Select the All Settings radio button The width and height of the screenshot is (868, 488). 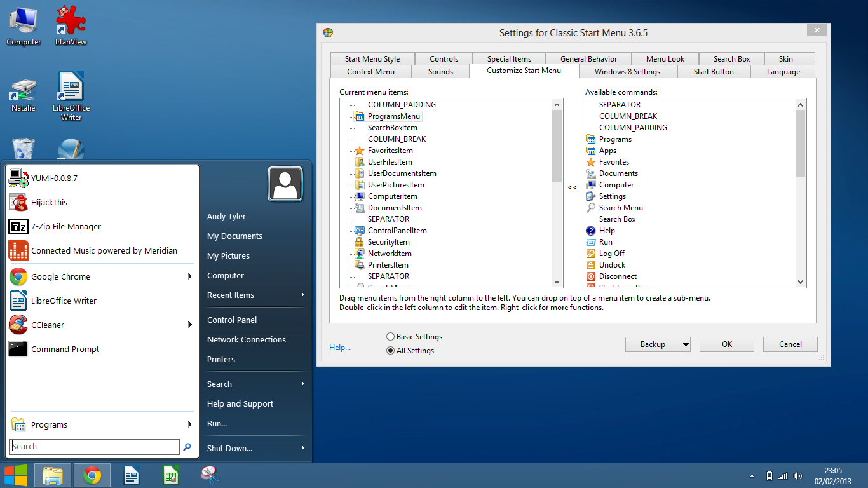pyautogui.click(x=391, y=351)
